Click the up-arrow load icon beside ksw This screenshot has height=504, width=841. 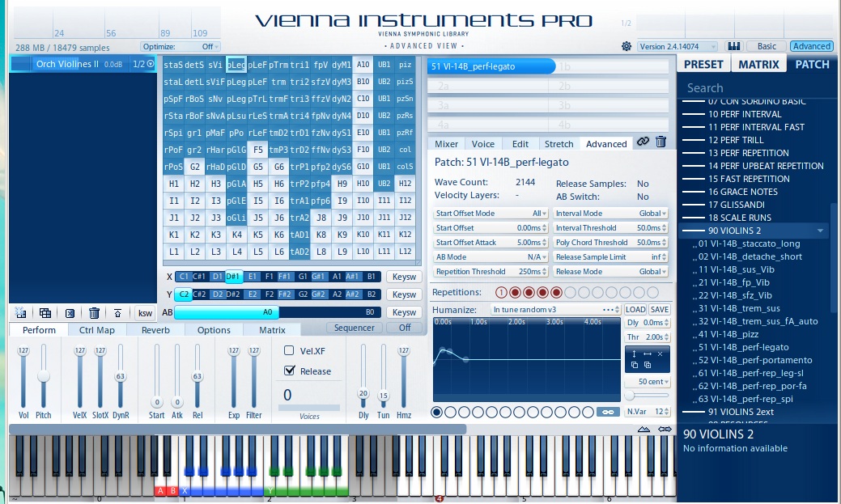click(118, 313)
